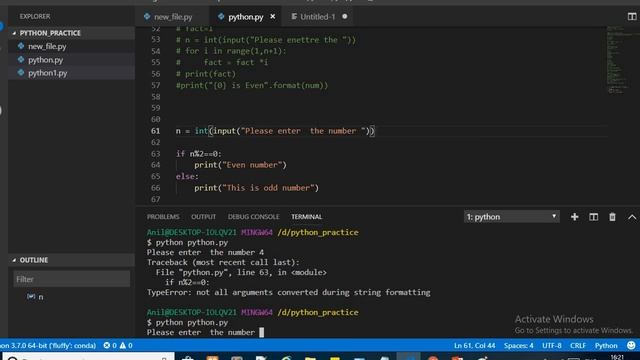Create a new terminal with plus icon

pyautogui.click(x=574, y=217)
